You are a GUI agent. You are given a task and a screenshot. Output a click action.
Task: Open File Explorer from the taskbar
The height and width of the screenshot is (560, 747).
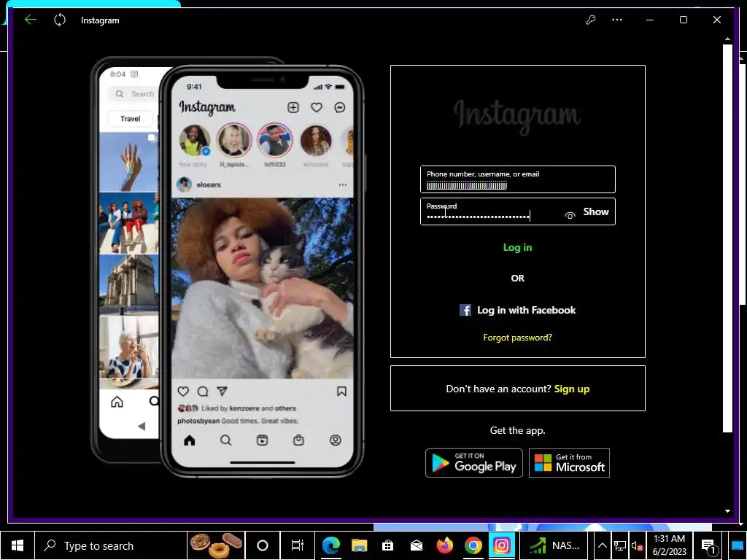pos(359,545)
